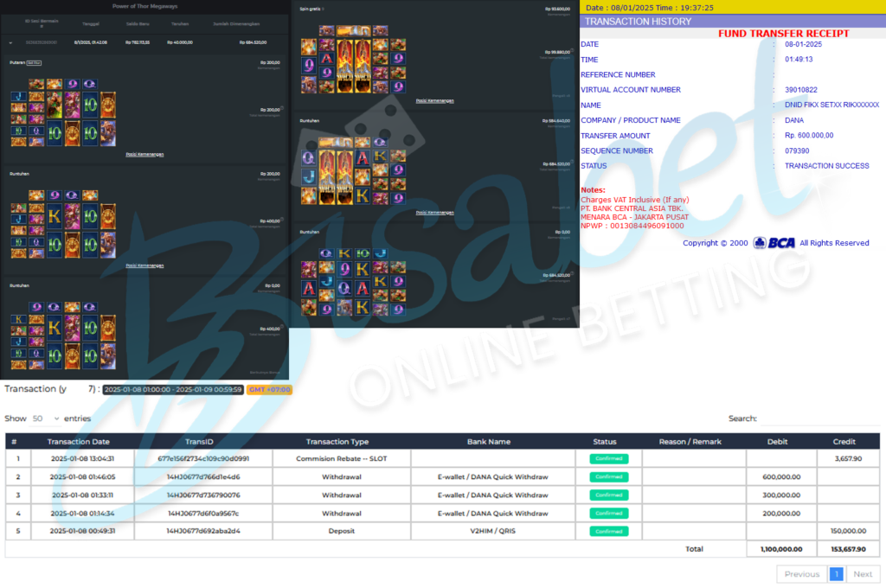Select TransID 14HJ0677d736790076
This screenshot has width=886, height=588.
click(203, 495)
